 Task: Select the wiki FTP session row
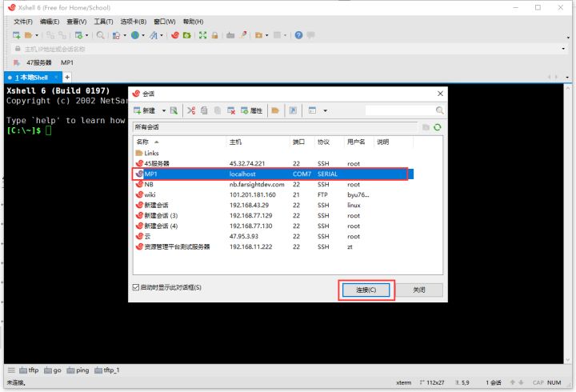274,194
